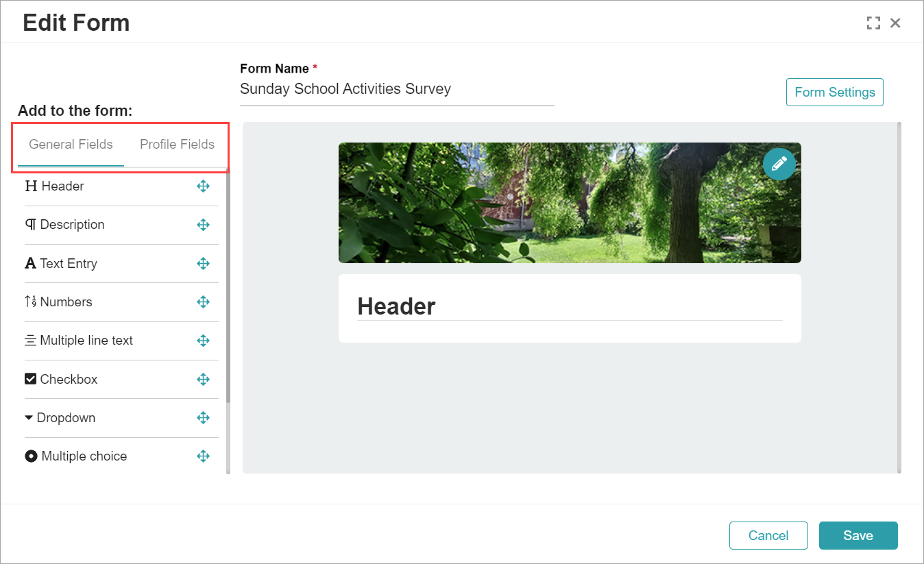Close the Edit Form dialog
924x564 pixels.
(x=895, y=23)
